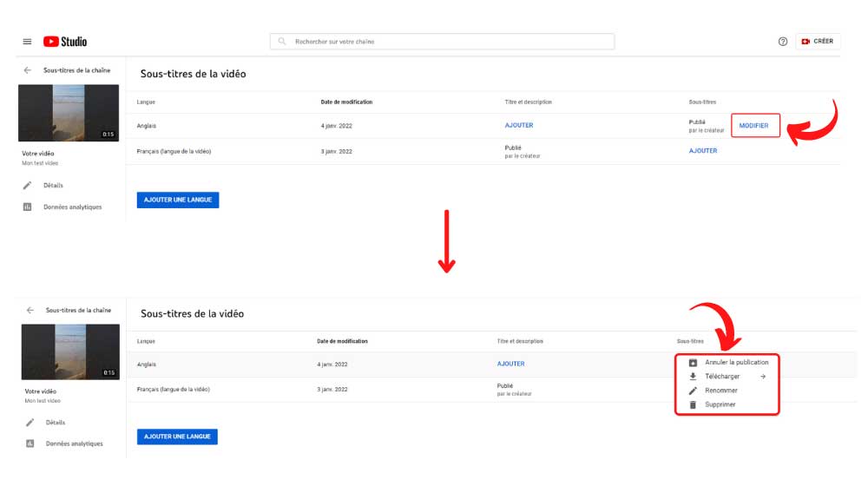
Task: Select Annuler la publication in context menu
Action: (x=736, y=363)
